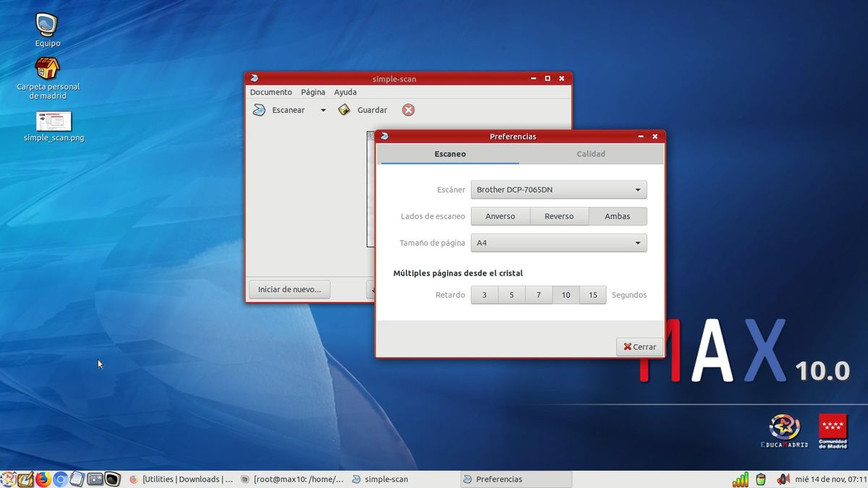This screenshot has width=868, height=488.
Task: Set delay to 15 seconds
Action: click(x=593, y=295)
